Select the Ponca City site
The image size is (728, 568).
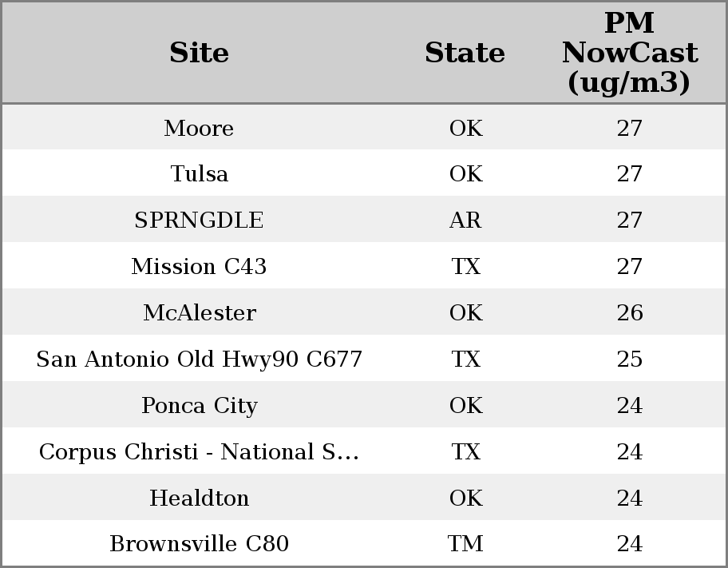199,406
